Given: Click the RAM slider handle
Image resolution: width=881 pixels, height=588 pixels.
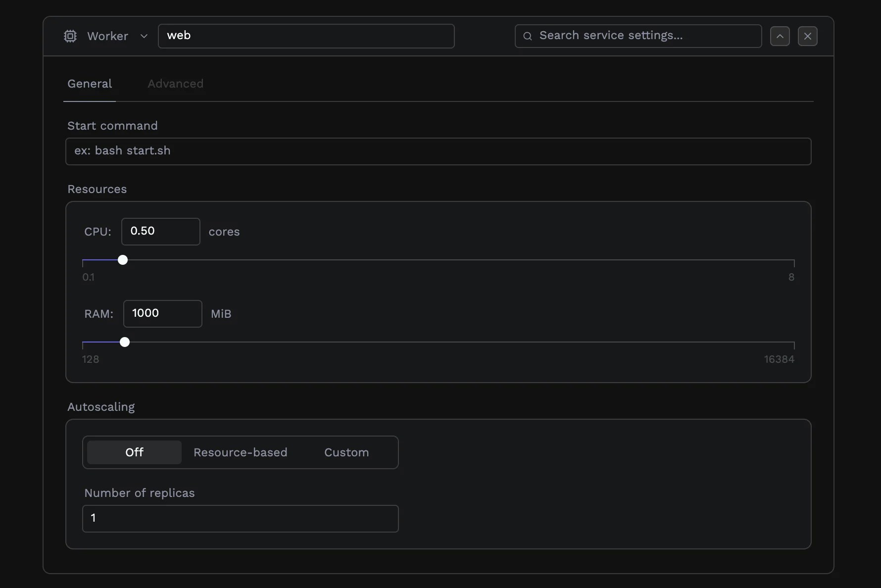Looking at the screenshot, I should click(124, 342).
